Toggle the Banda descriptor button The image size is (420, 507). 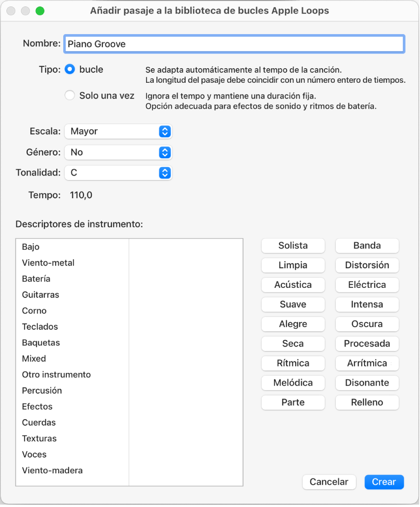pos(367,246)
